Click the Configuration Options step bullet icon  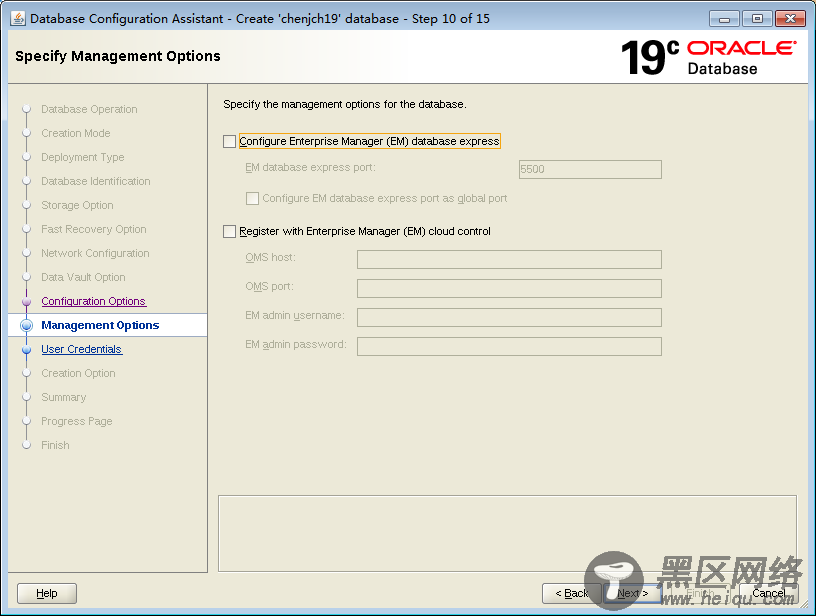[27, 302]
